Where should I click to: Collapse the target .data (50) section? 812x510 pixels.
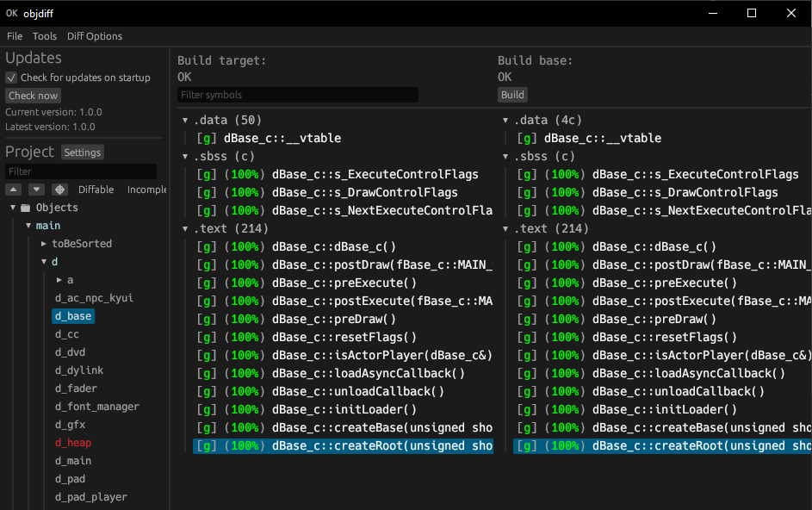pyautogui.click(x=185, y=121)
